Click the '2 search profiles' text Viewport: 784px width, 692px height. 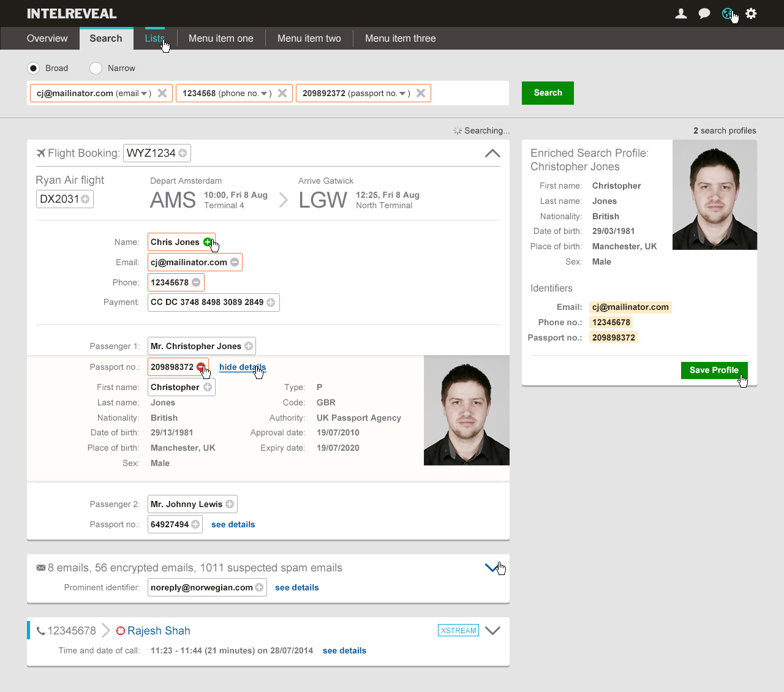(x=725, y=130)
